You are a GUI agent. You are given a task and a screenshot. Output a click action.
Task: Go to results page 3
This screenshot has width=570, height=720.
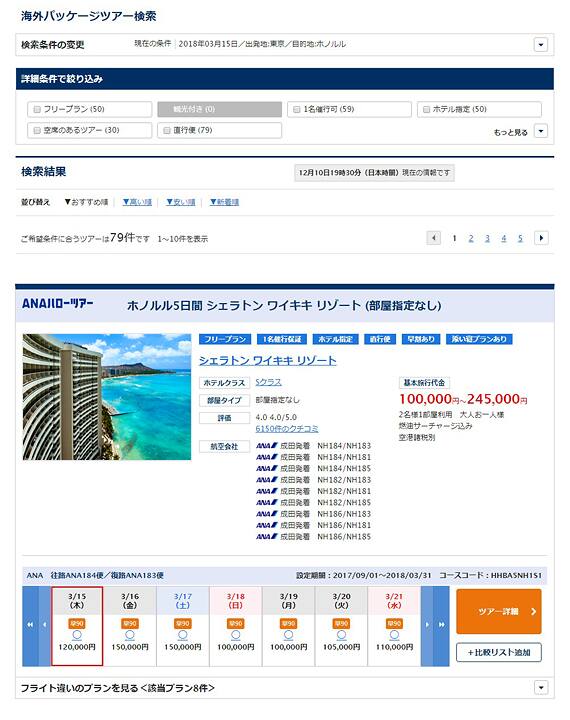[x=487, y=238]
